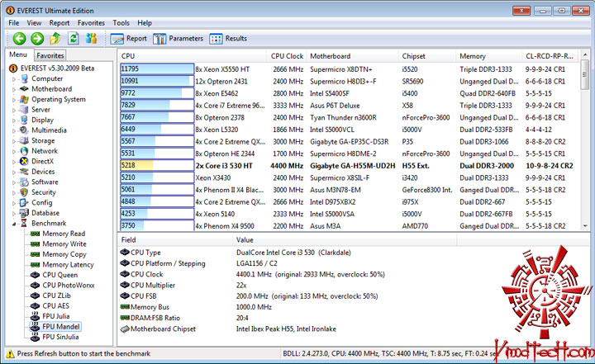
Task: Click the green Back arrow icon
Action: (x=19, y=38)
